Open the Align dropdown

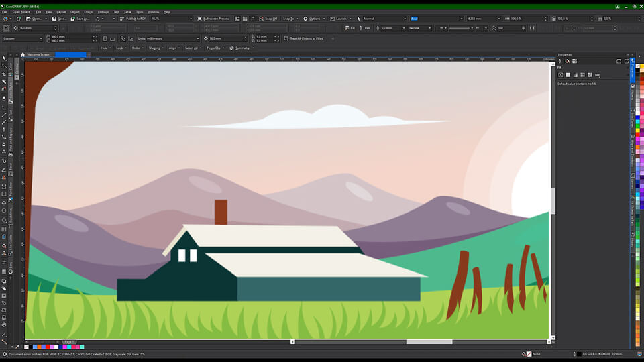click(x=174, y=48)
